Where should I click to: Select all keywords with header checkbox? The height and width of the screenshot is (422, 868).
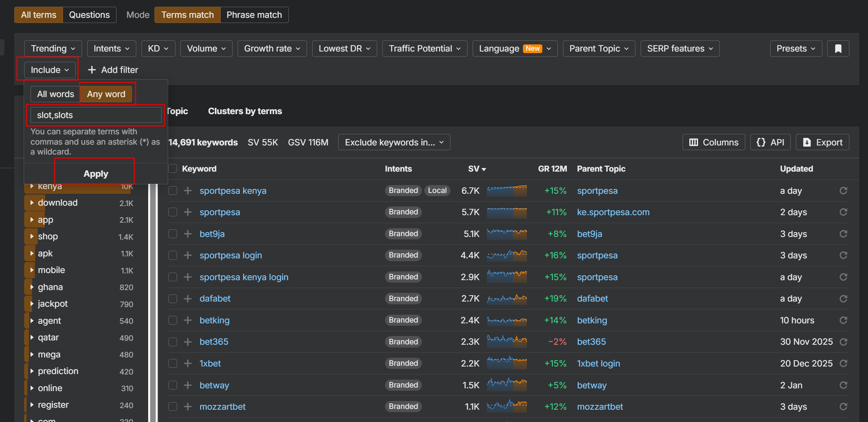click(173, 168)
